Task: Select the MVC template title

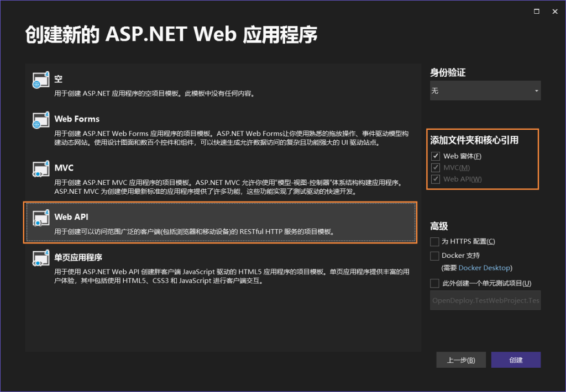Action: click(64, 168)
